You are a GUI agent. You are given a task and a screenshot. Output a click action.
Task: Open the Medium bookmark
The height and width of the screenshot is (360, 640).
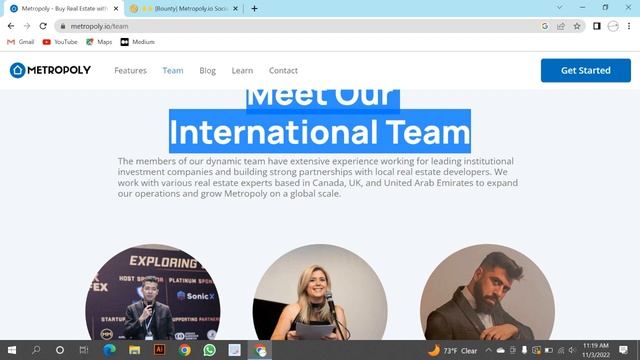[138, 42]
